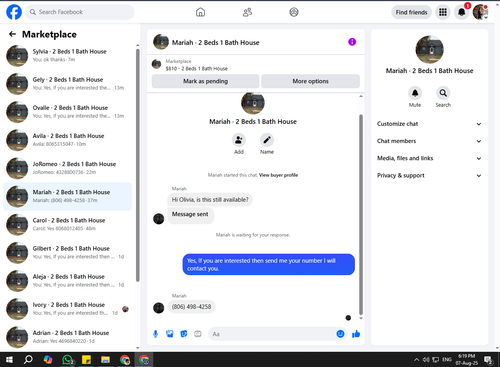500x367 pixels.
Task: Click the Find friends button
Action: [x=411, y=12]
